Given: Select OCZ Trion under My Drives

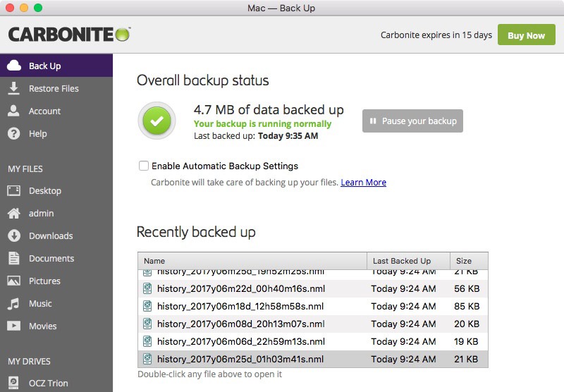Looking at the screenshot, I should point(56,383).
